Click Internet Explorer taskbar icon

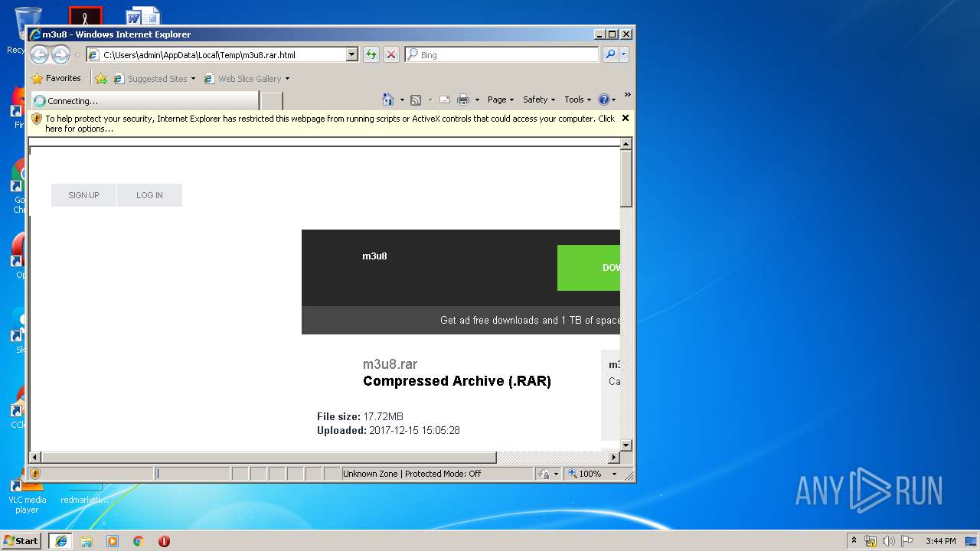point(60,541)
